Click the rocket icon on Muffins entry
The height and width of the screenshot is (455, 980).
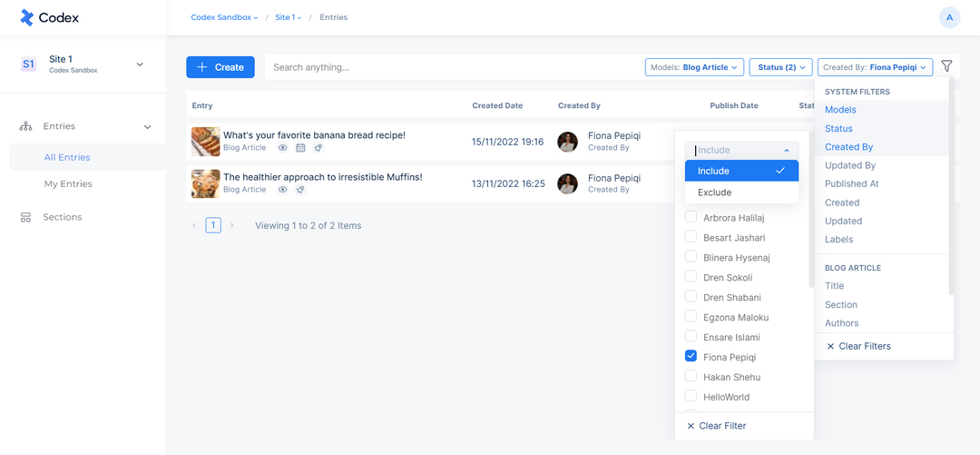click(300, 190)
